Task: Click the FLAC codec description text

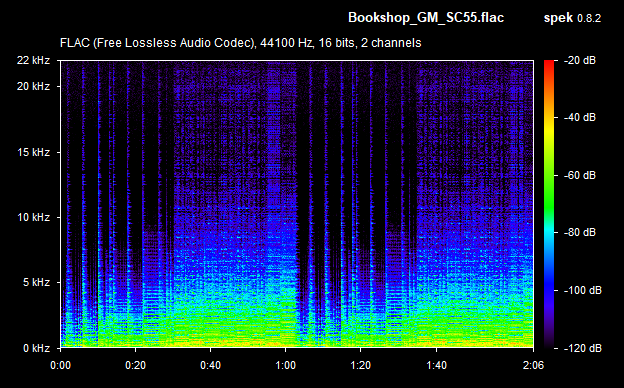Action: point(240,43)
